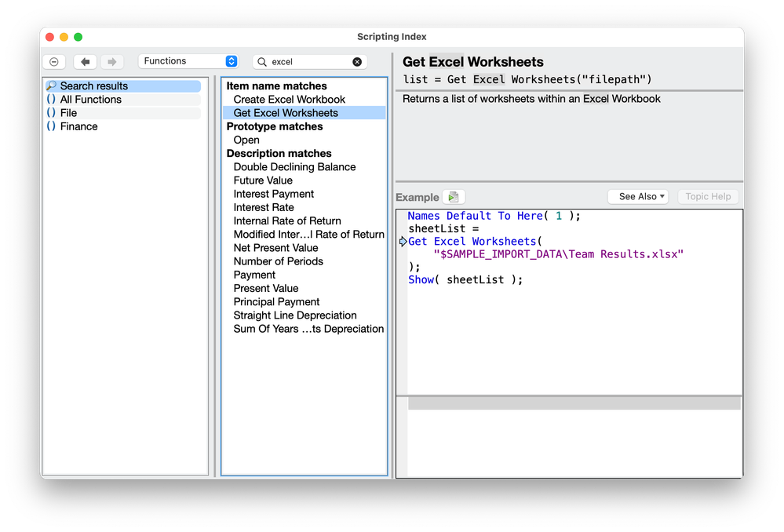Select Double Declining Balance function
This screenshot has height=532, width=784.
tap(304, 167)
